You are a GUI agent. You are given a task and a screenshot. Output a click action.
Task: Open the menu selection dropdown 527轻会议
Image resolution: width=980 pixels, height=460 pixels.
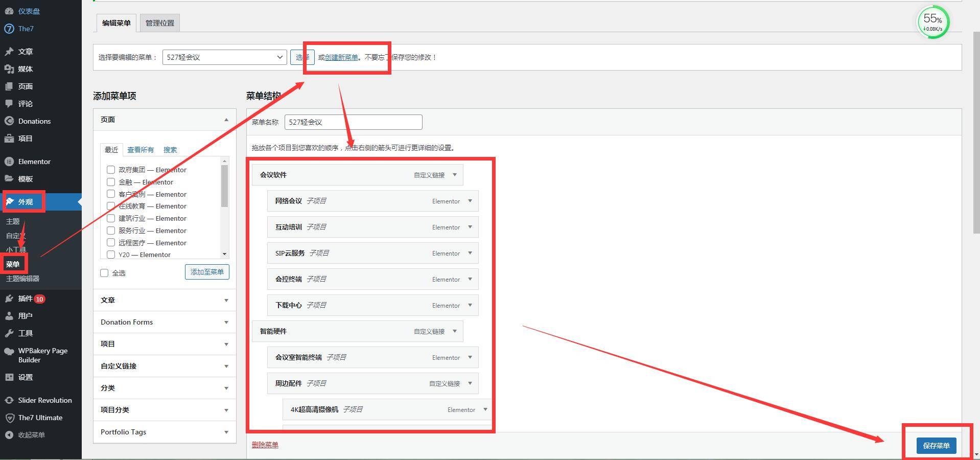tap(224, 57)
